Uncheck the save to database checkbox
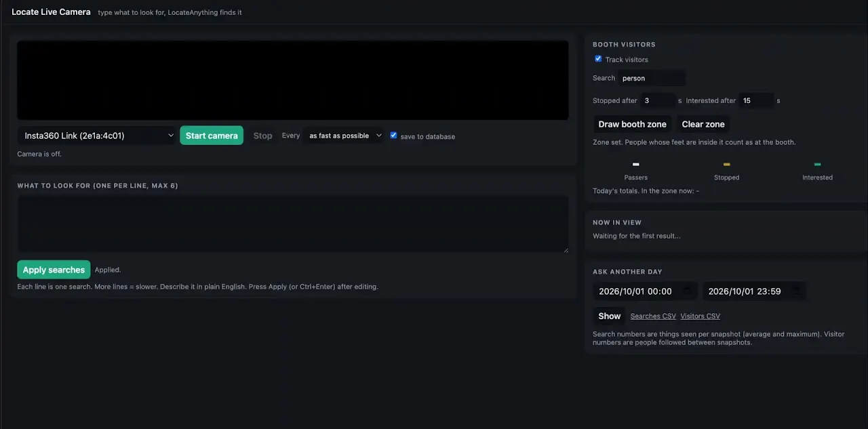 pos(393,136)
